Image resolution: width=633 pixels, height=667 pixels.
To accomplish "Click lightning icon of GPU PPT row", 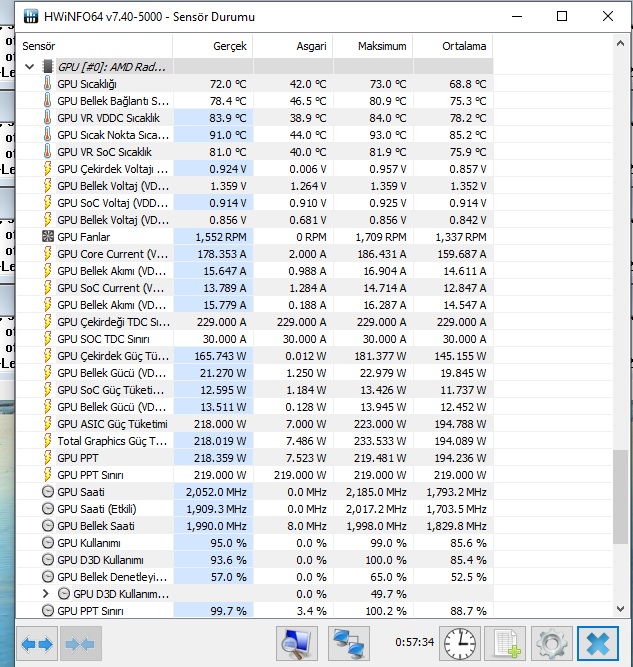I will (x=48, y=458).
